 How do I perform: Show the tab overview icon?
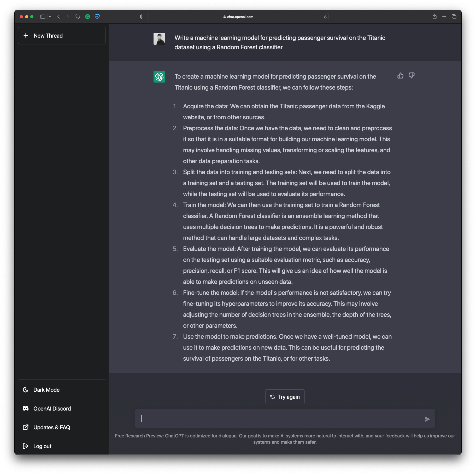[454, 17]
